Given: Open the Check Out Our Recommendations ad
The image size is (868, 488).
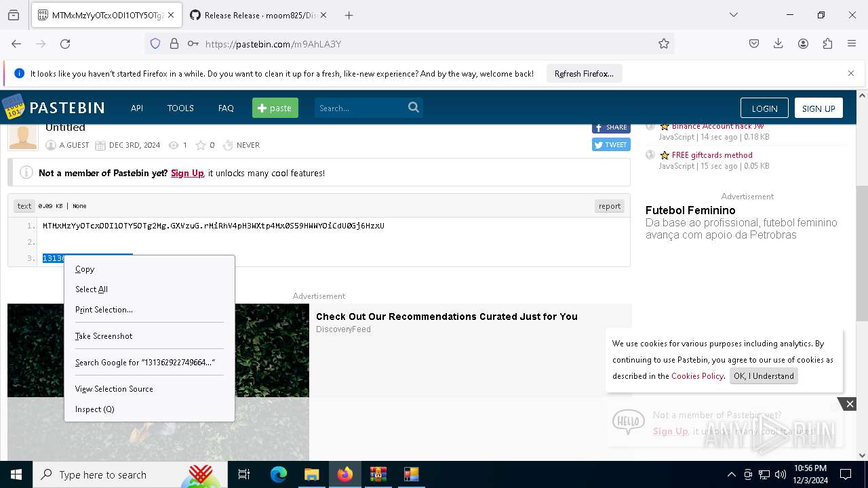Looking at the screenshot, I should (447, 317).
